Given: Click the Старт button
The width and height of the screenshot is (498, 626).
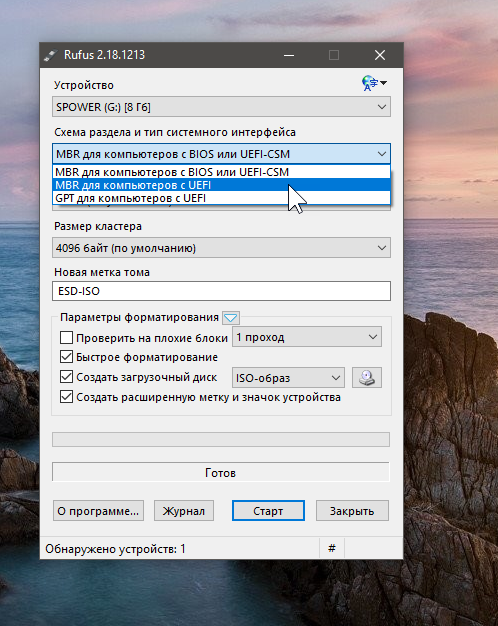Looking at the screenshot, I should 268,511.
